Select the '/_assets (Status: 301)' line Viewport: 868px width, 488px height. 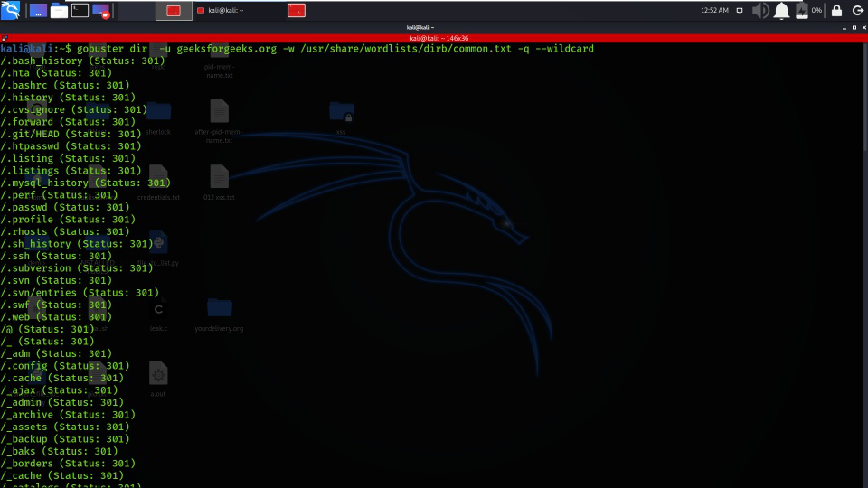pyautogui.click(x=65, y=426)
